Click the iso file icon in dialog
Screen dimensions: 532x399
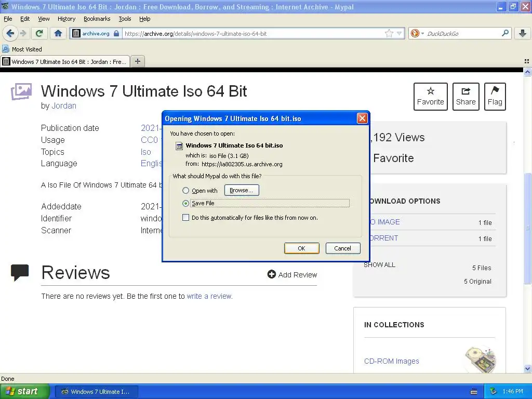tap(179, 146)
